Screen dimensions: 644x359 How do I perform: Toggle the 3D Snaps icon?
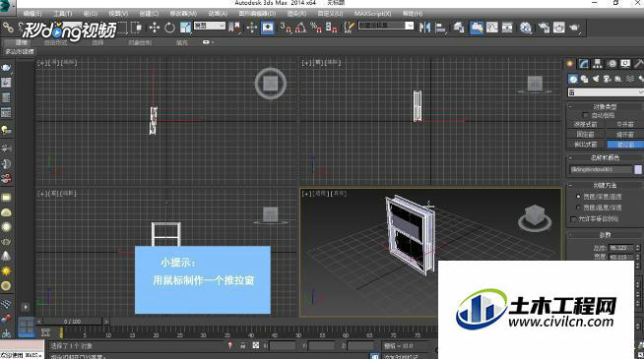click(x=286, y=28)
